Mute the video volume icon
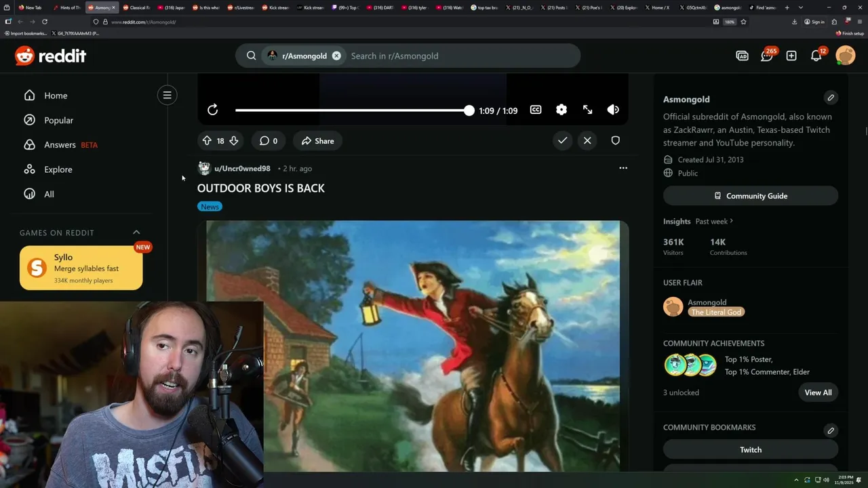 coord(613,110)
